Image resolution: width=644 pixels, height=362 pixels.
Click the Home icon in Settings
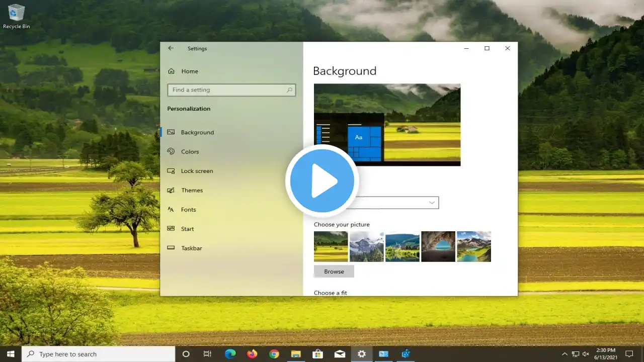172,71
